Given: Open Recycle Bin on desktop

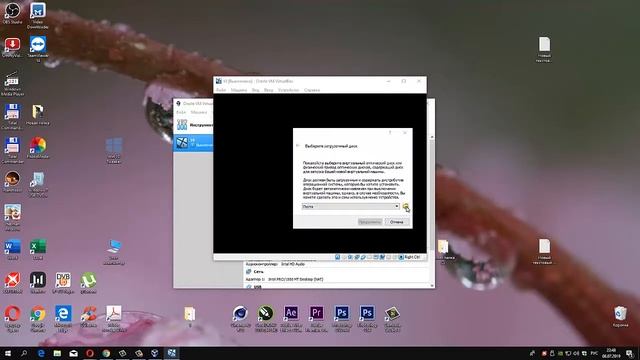Looking at the screenshot, I should pos(620,317).
